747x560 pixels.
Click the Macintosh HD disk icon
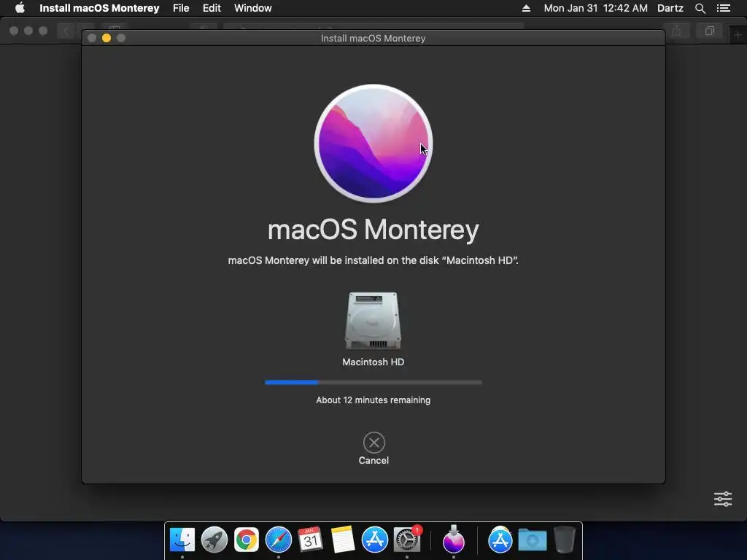point(373,321)
